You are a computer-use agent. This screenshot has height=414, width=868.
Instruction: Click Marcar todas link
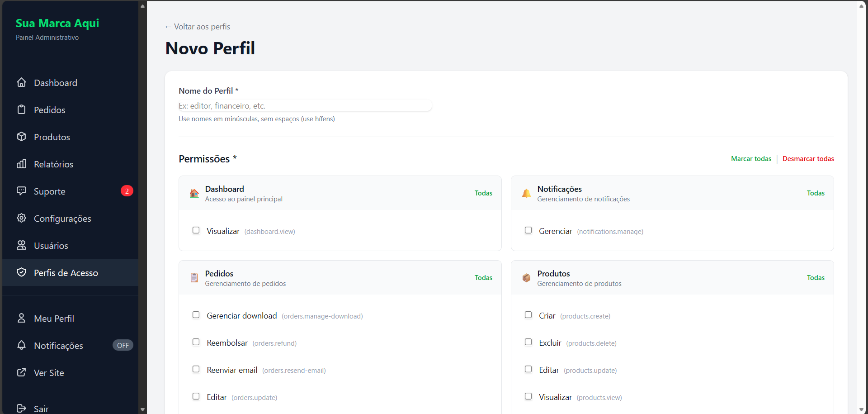coord(751,159)
